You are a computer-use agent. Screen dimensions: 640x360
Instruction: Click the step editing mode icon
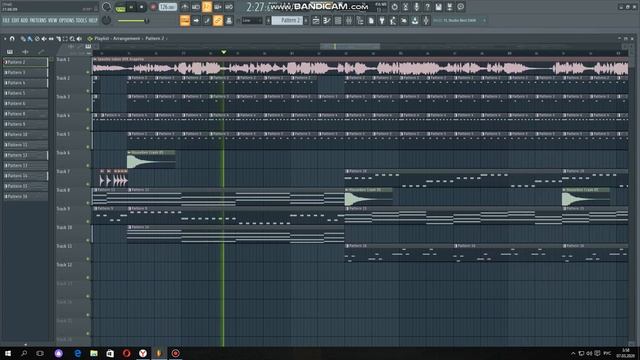click(207, 20)
